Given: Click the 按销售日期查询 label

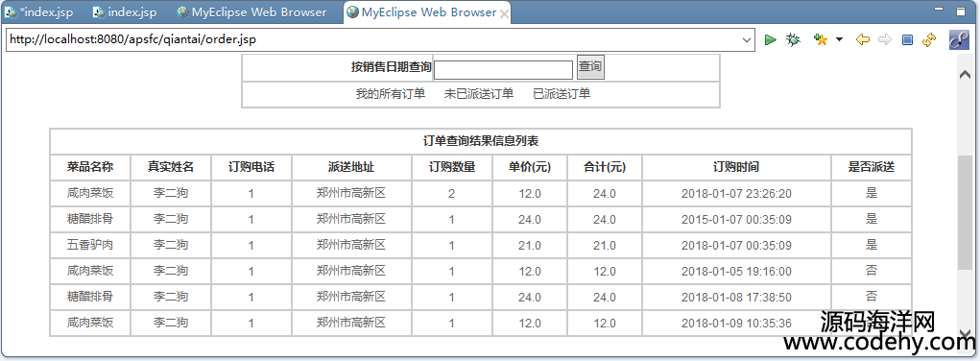Looking at the screenshot, I should (x=392, y=67).
